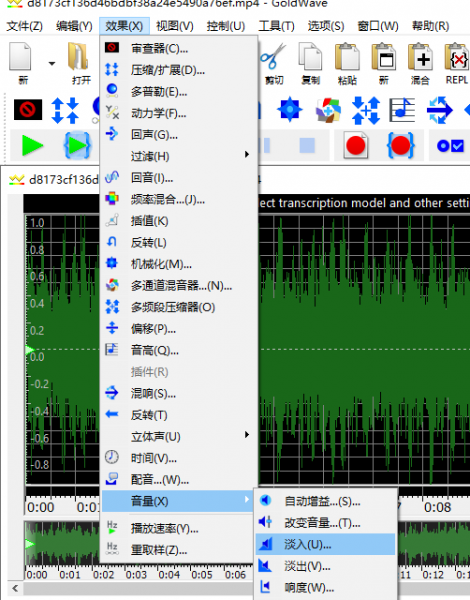Open the 文件(Z) menu
The width and height of the screenshot is (470, 600).
tap(24, 26)
